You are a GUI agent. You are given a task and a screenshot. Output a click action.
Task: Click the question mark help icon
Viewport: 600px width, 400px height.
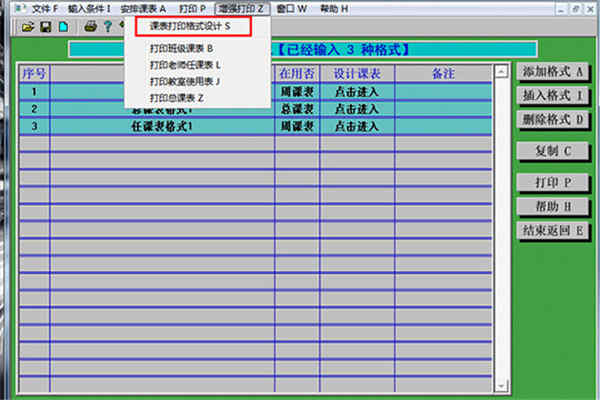[108, 26]
